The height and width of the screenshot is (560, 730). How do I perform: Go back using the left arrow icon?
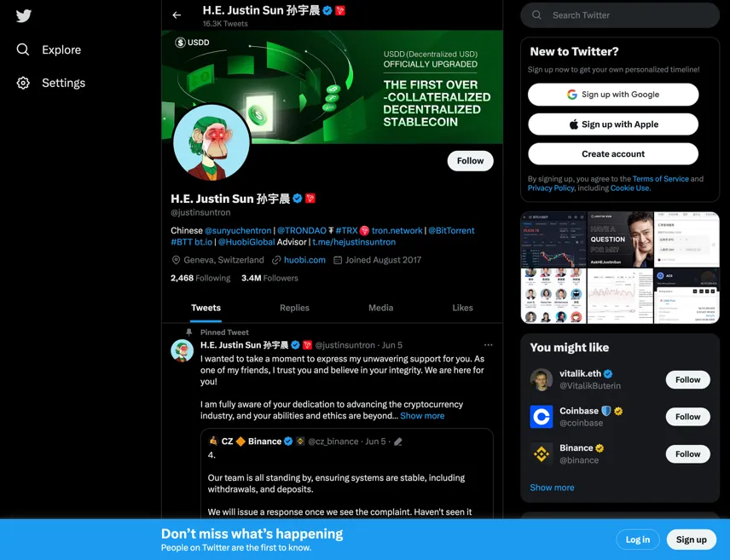click(177, 15)
